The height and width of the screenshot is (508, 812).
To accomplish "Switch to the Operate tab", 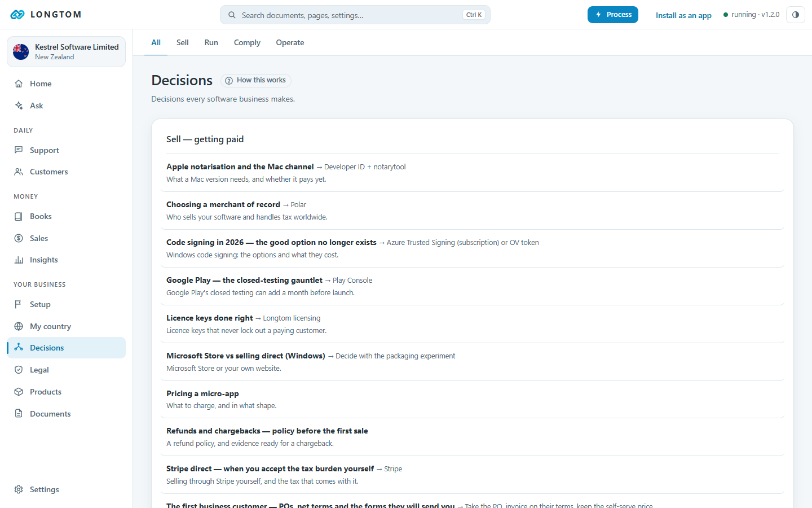I will [290, 42].
